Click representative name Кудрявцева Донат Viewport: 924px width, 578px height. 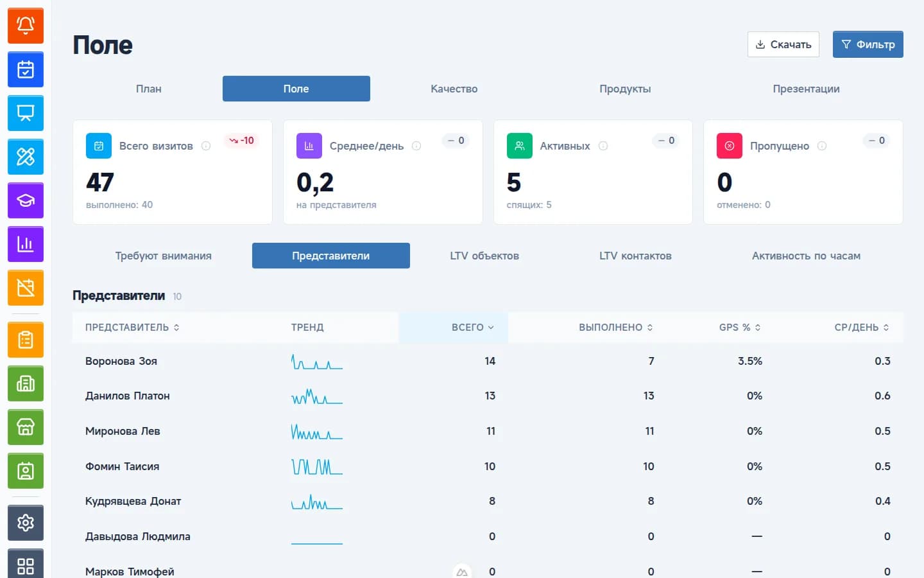click(133, 501)
